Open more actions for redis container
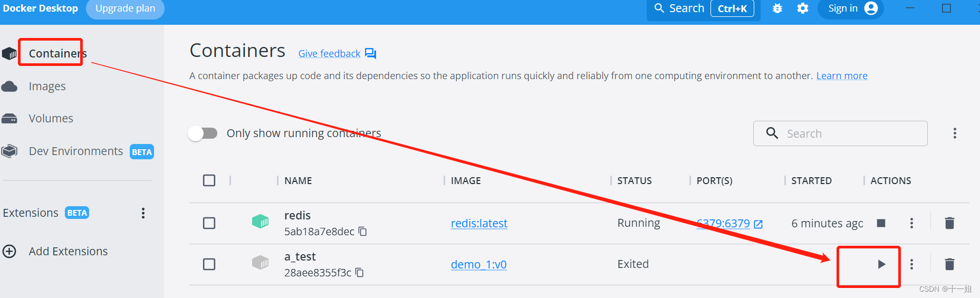The image size is (980, 298). click(911, 223)
